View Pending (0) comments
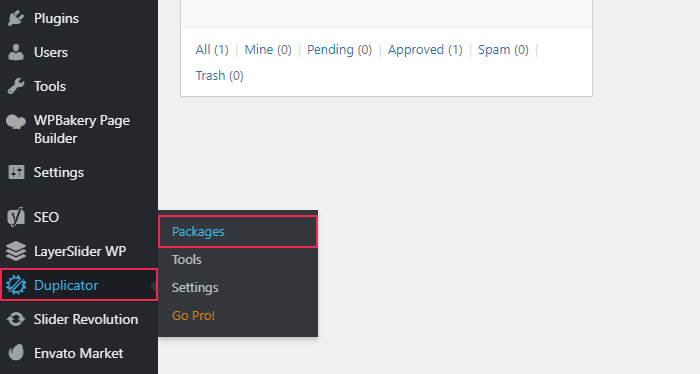Image resolution: width=700 pixels, height=374 pixels. click(339, 50)
